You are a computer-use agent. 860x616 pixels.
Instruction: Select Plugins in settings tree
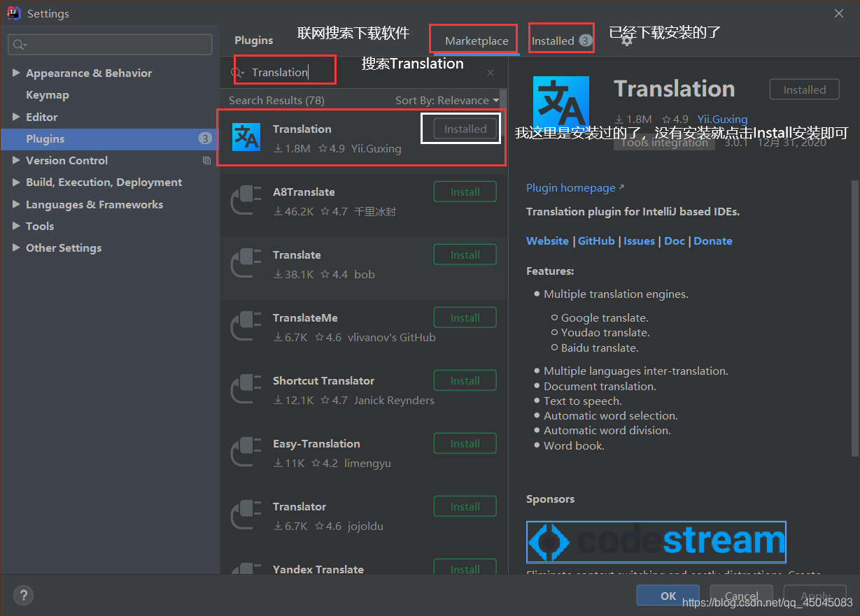click(x=110, y=139)
